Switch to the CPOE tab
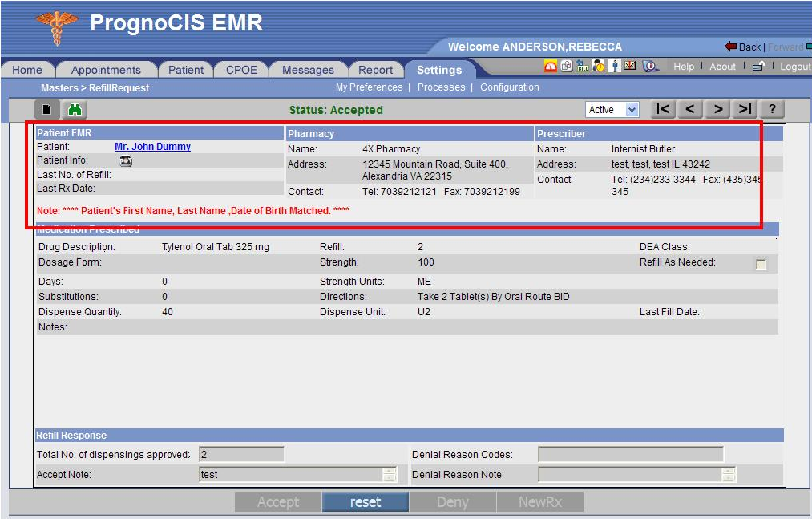Image resolution: width=812 pixels, height=519 pixels. click(x=241, y=70)
